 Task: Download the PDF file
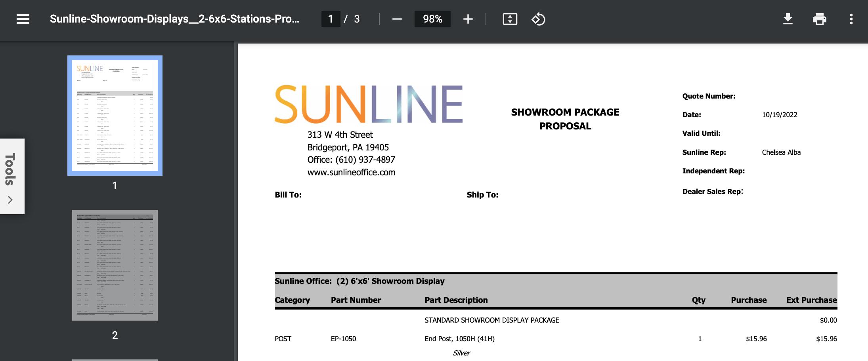(x=788, y=19)
